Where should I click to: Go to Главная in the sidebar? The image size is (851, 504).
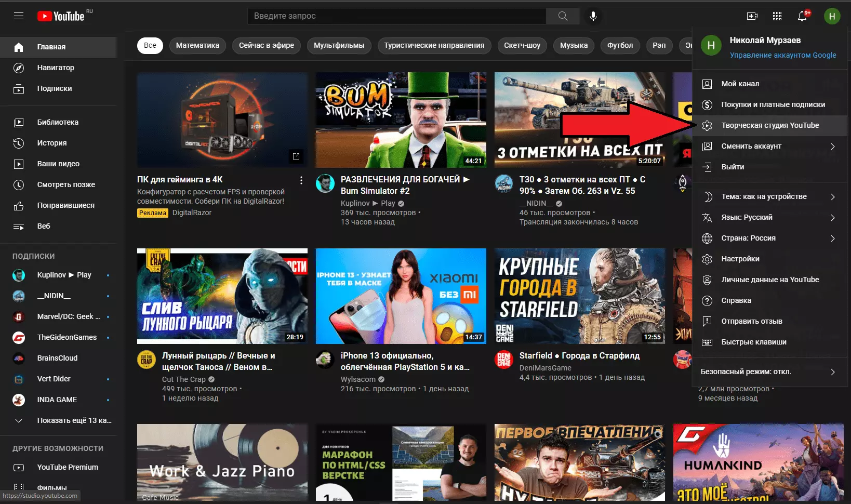tap(58, 47)
